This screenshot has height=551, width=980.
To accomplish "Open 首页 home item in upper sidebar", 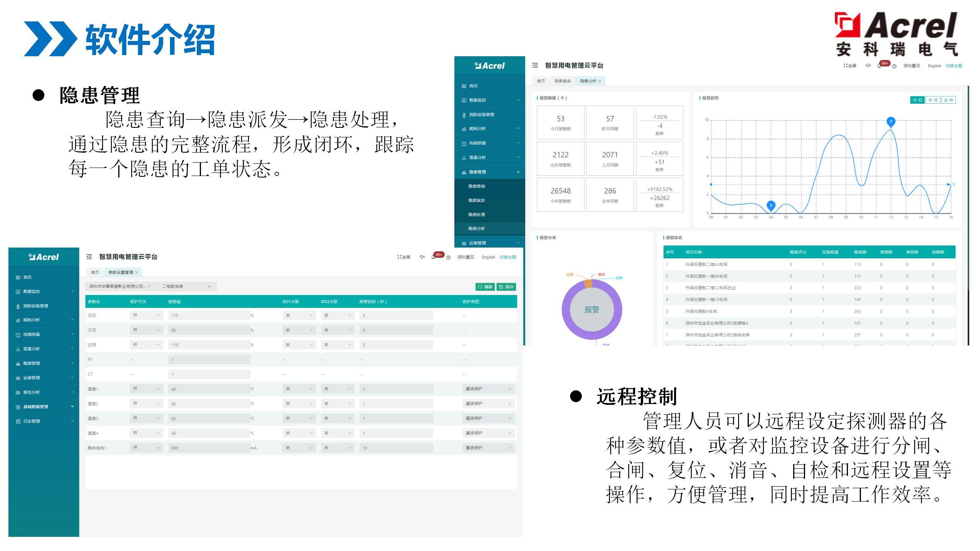I will 473,86.
